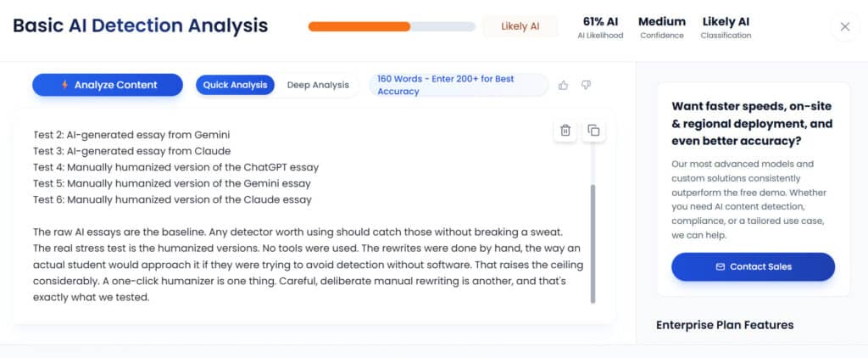The height and width of the screenshot is (358, 868).
Task: Click the 160 Words count notice
Action: [x=458, y=85]
